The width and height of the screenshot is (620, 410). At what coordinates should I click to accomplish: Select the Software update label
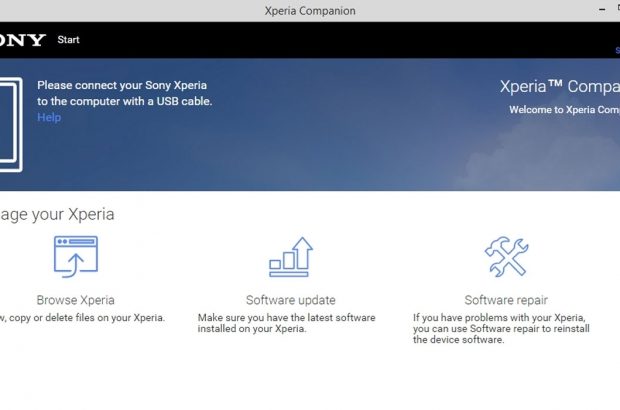tap(291, 300)
